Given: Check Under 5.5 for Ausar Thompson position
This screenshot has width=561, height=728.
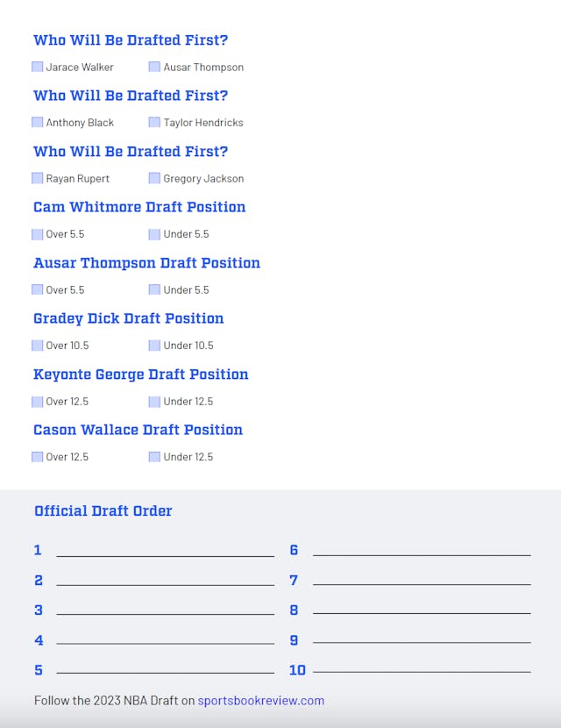Looking at the screenshot, I should (x=154, y=289).
